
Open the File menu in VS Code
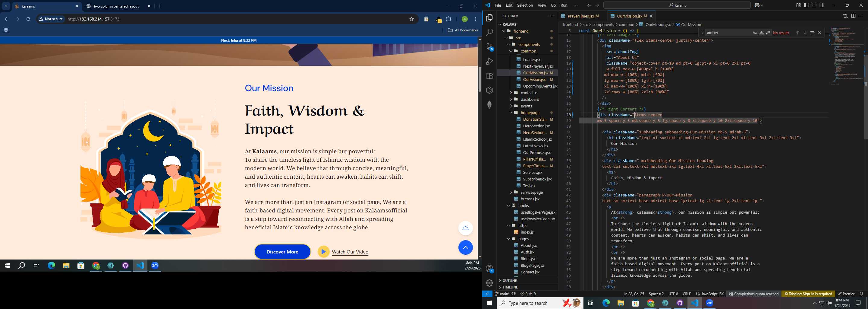click(x=498, y=5)
